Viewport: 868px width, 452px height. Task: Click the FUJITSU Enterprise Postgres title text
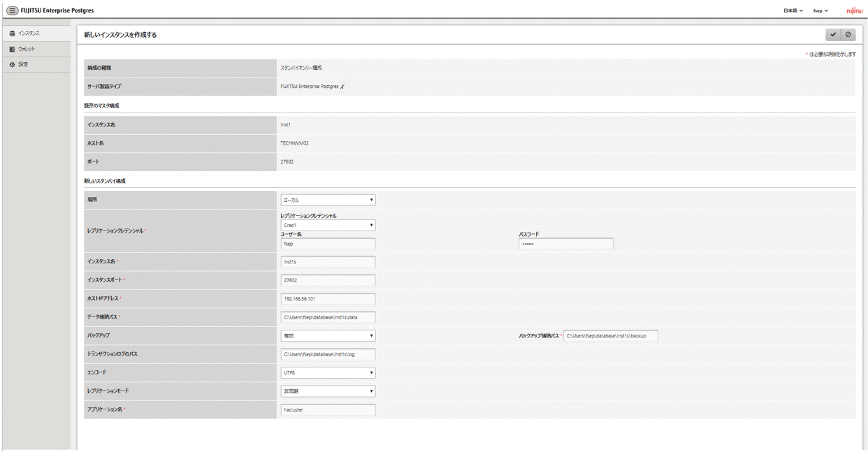pyautogui.click(x=57, y=10)
